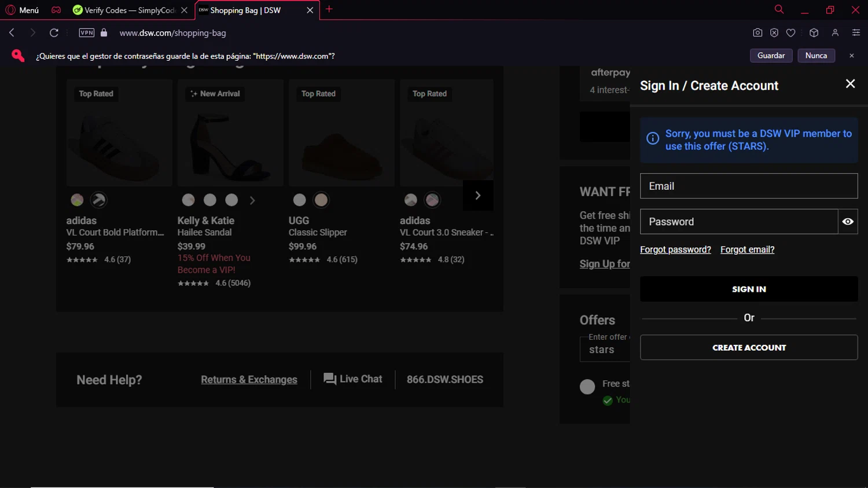This screenshot has height=488, width=868.
Task: Open the Returns & Exchanges link
Action: tap(249, 380)
